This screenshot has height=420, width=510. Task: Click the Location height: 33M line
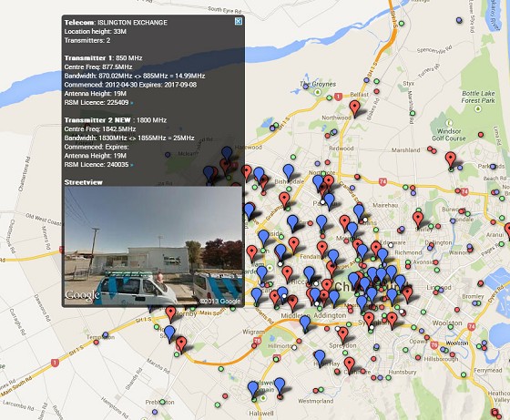point(96,32)
